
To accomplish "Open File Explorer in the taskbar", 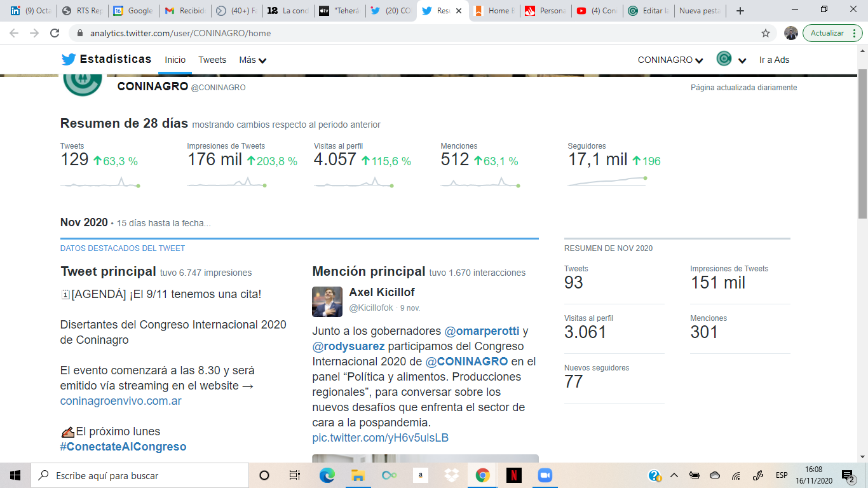I will pyautogui.click(x=358, y=475).
